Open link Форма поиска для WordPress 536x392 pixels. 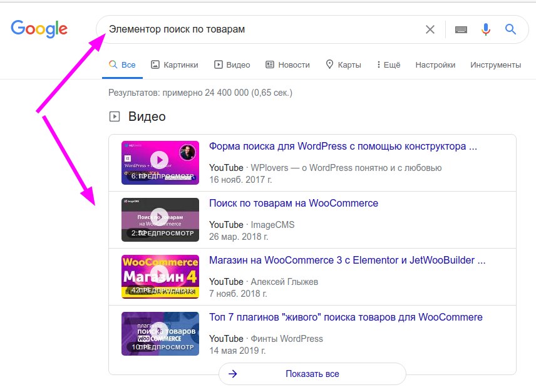pyautogui.click(x=343, y=147)
